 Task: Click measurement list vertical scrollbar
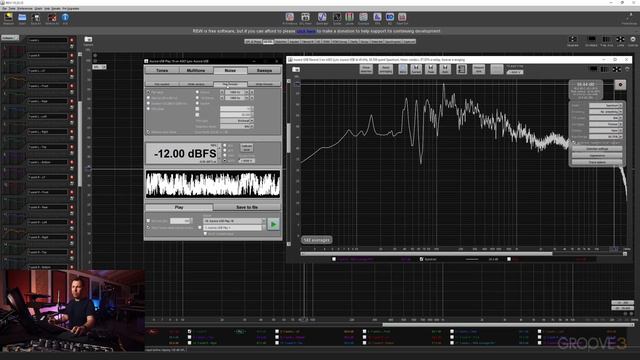(80, 143)
